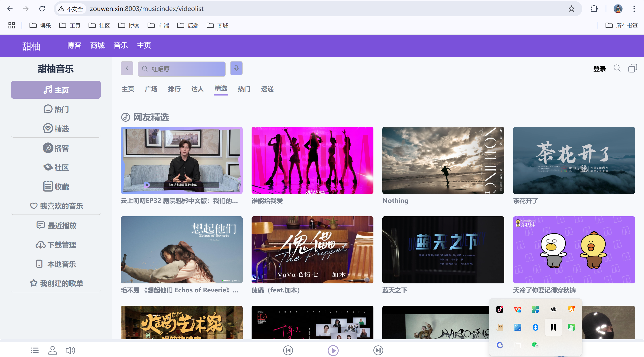
Task: Open 收藏 in the sidebar
Action: click(56, 187)
